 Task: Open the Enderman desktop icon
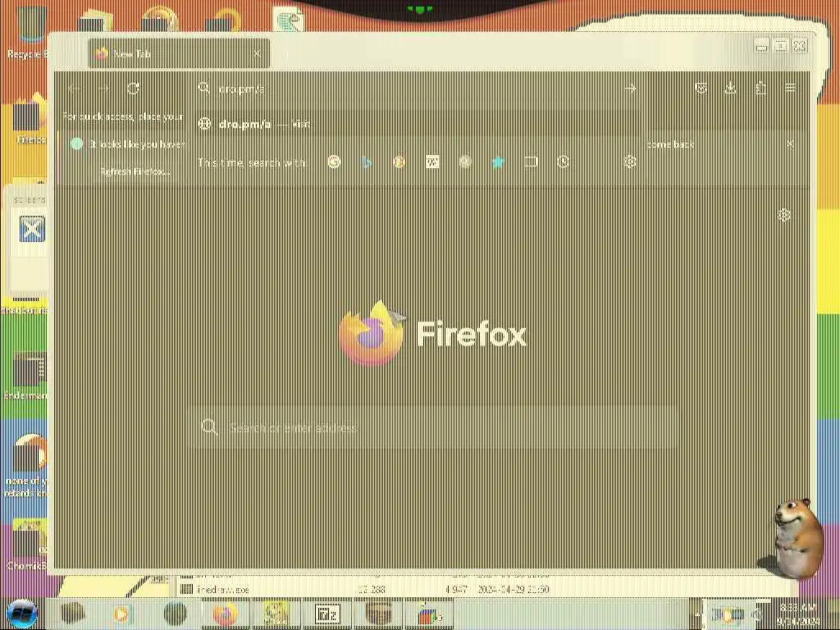(27, 375)
